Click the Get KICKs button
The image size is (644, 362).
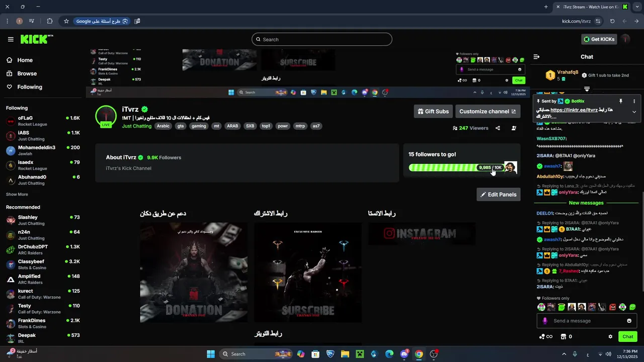(599, 39)
